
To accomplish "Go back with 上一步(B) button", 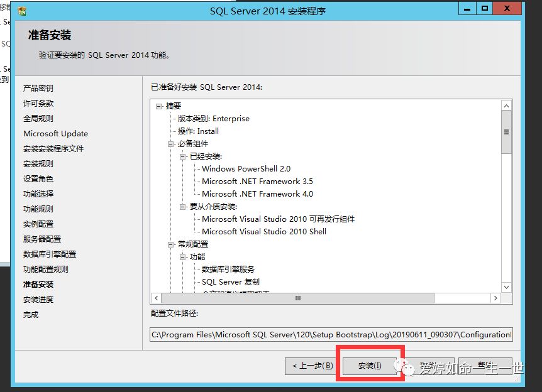I will tap(312, 366).
